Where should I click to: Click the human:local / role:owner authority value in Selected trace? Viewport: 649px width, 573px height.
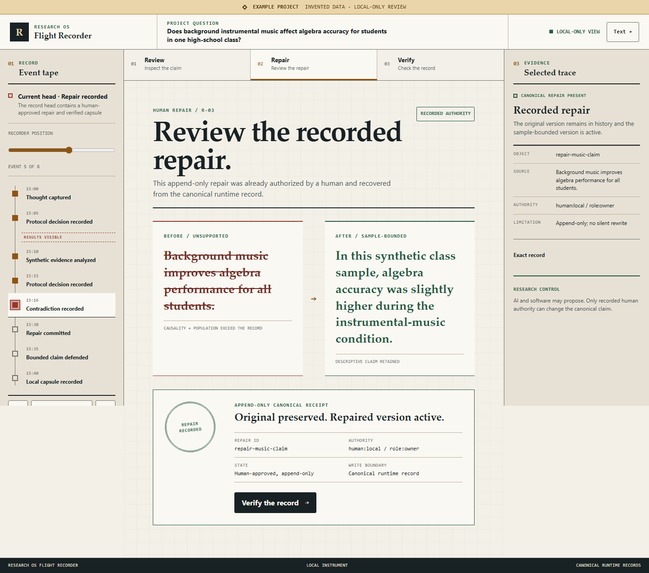[584, 205]
